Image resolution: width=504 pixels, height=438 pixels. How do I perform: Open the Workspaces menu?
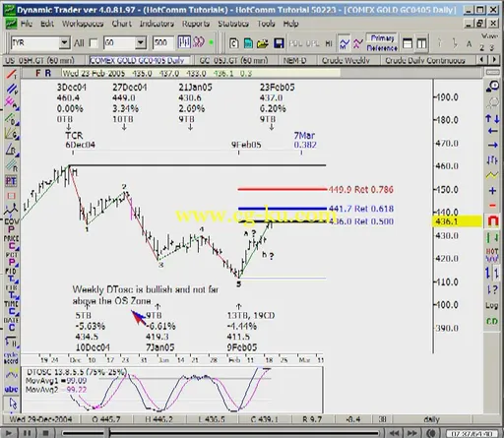(x=83, y=24)
